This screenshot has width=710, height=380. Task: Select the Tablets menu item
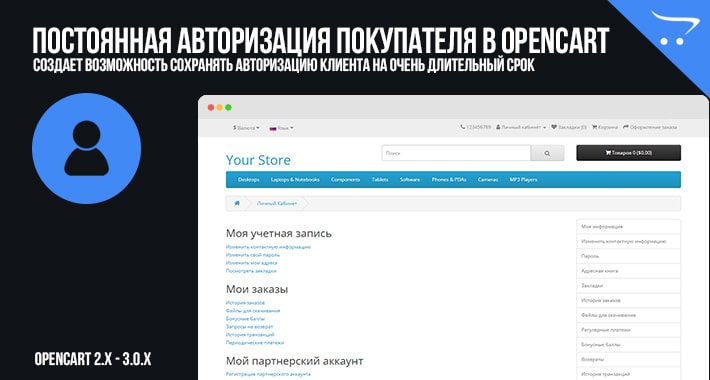click(x=380, y=180)
